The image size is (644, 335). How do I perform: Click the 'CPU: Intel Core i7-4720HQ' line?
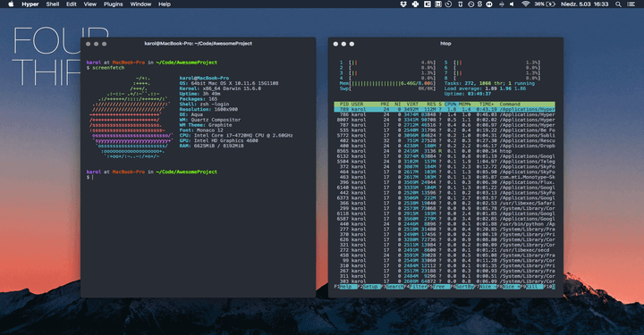click(236, 135)
